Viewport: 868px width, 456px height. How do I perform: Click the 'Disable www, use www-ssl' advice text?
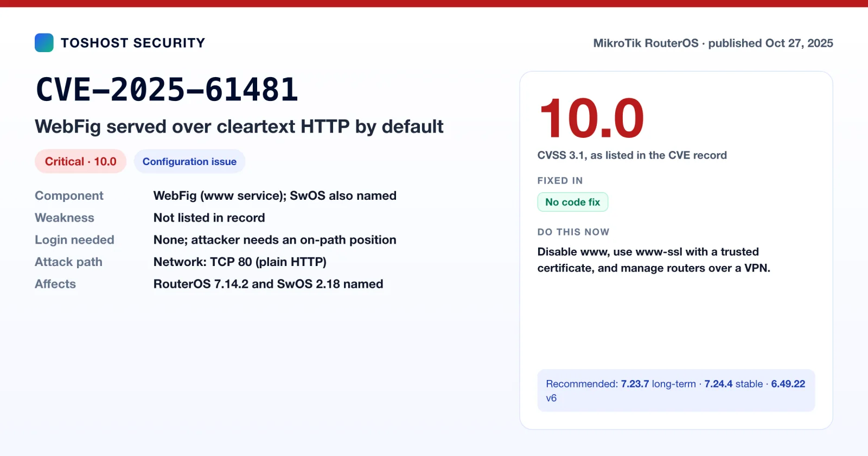click(x=654, y=260)
